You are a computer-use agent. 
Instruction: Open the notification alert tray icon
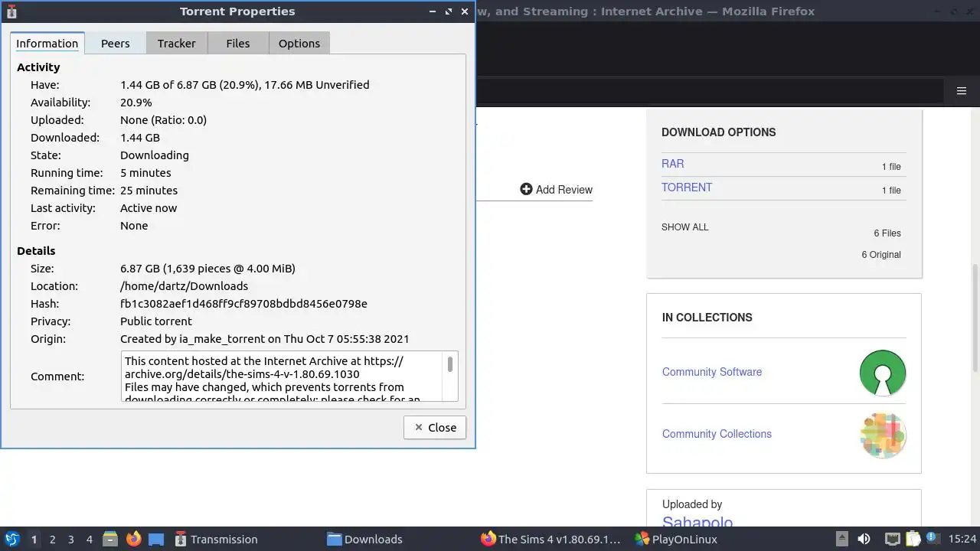933,539
